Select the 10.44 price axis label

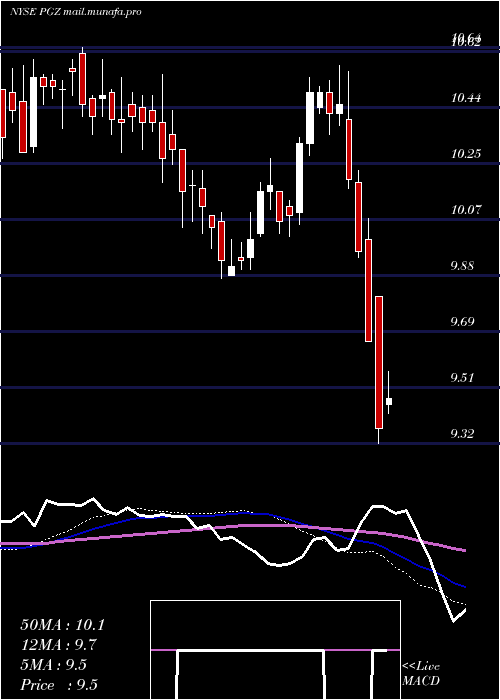tap(466, 97)
